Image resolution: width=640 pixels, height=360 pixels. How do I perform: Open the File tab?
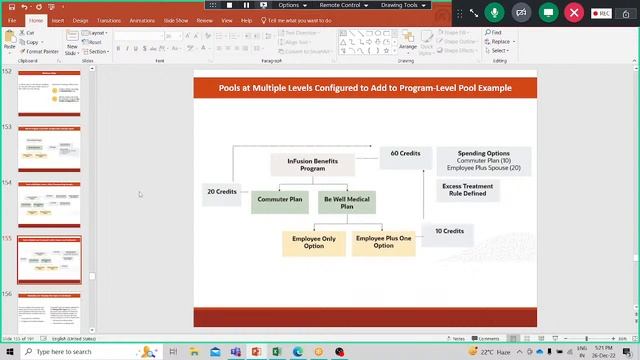coord(12,20)
